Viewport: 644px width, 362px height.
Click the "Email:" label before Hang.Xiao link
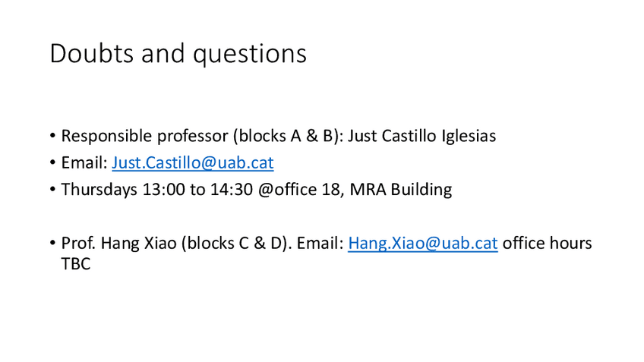320,243
